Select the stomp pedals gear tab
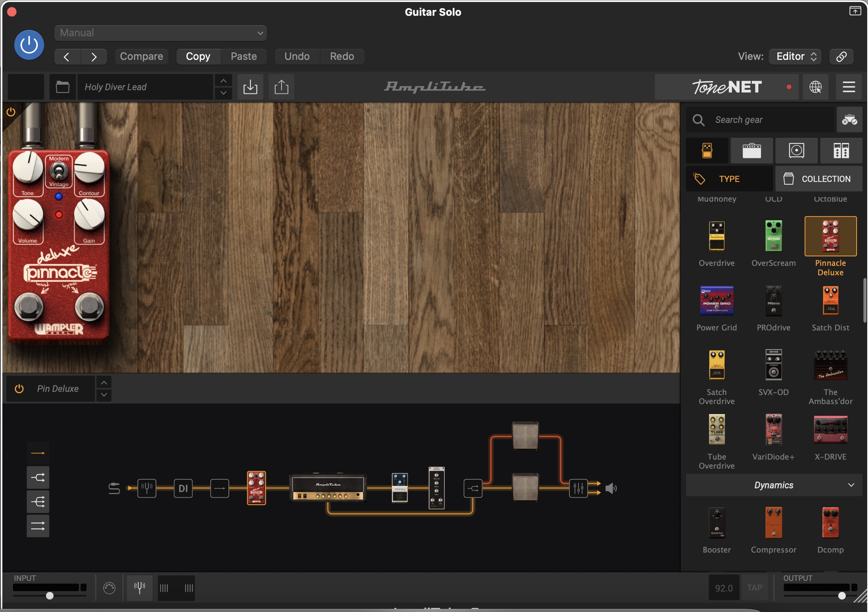Screen dimensions: 868x612 point(707,150)
